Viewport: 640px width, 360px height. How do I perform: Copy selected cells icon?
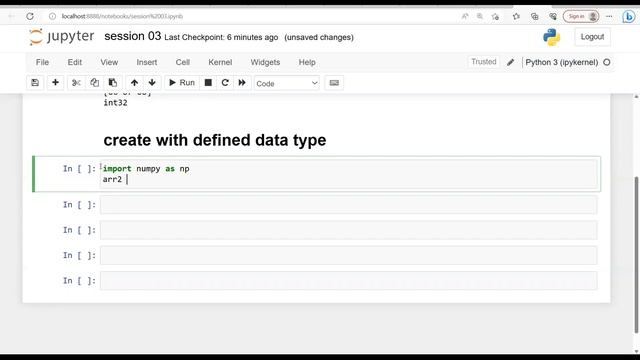[94, 83]
